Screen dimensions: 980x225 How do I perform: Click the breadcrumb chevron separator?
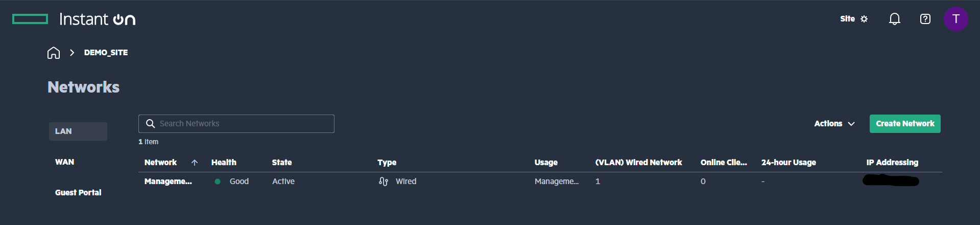[x=72, y=53]
